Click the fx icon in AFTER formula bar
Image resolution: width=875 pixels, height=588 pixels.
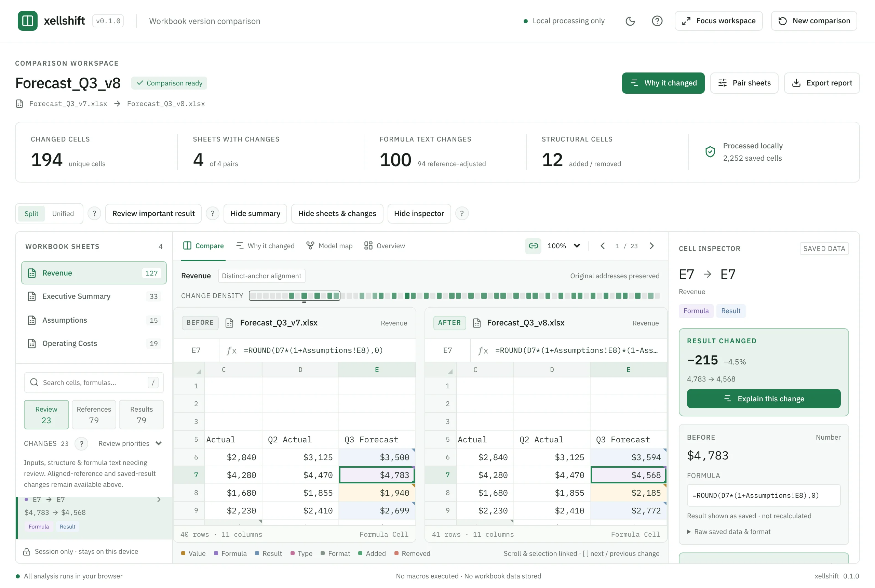pyautogui.click(x=483, y=351)
